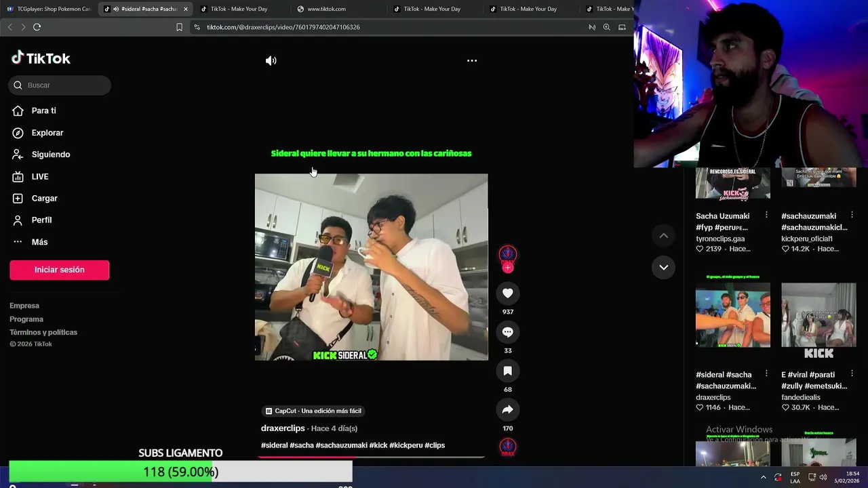Open clock and date in taskbar
This screenshot has height=488, width=868.
tap(848, 477)
